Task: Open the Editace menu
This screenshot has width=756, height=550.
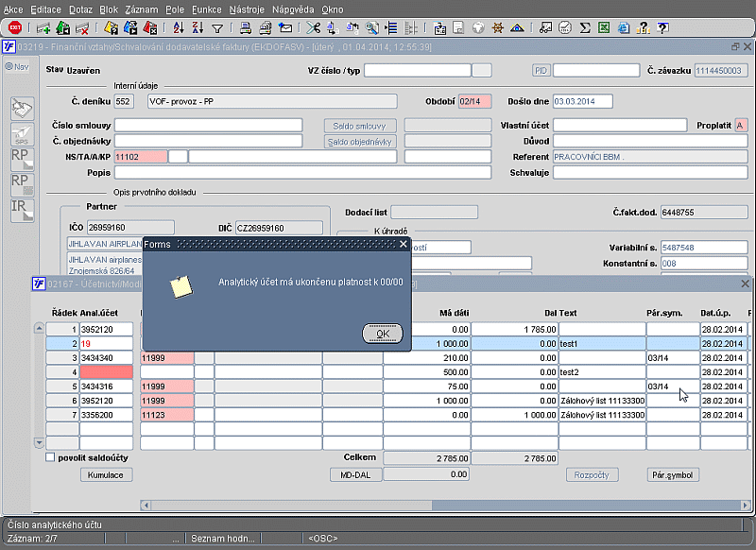Action: pyautogui.click(x=45, y=9)
